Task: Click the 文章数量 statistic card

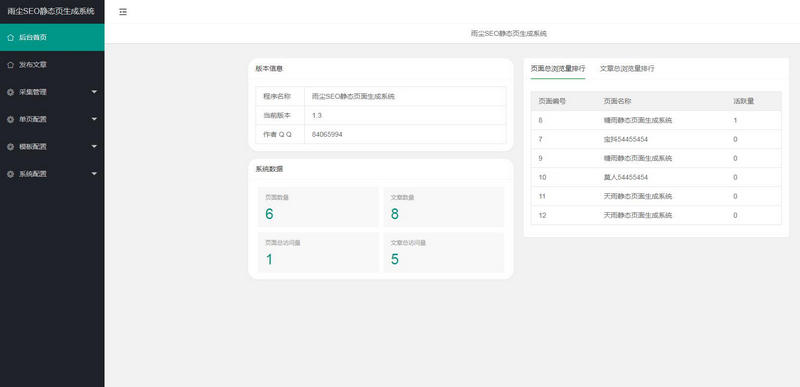Action: (x=443, y=207)
